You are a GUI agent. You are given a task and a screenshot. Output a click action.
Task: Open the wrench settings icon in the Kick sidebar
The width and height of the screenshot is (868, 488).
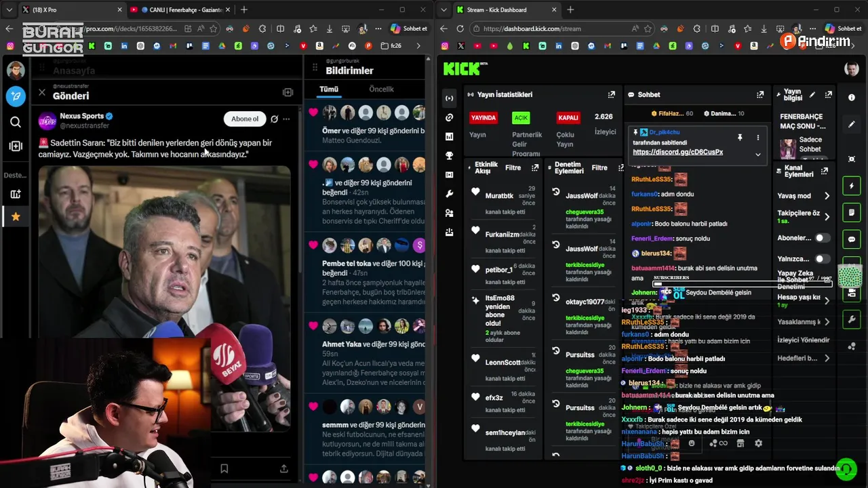click(449, 194)
